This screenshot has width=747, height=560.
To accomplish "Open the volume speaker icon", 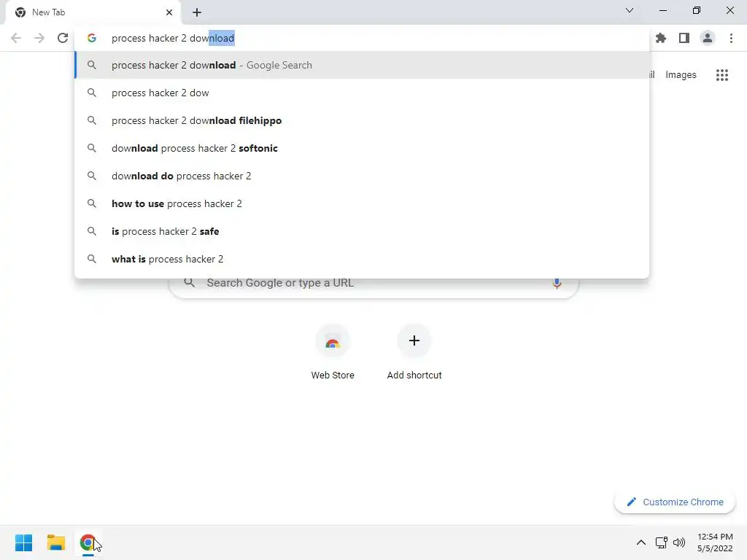I will click(x=679, y=542).
